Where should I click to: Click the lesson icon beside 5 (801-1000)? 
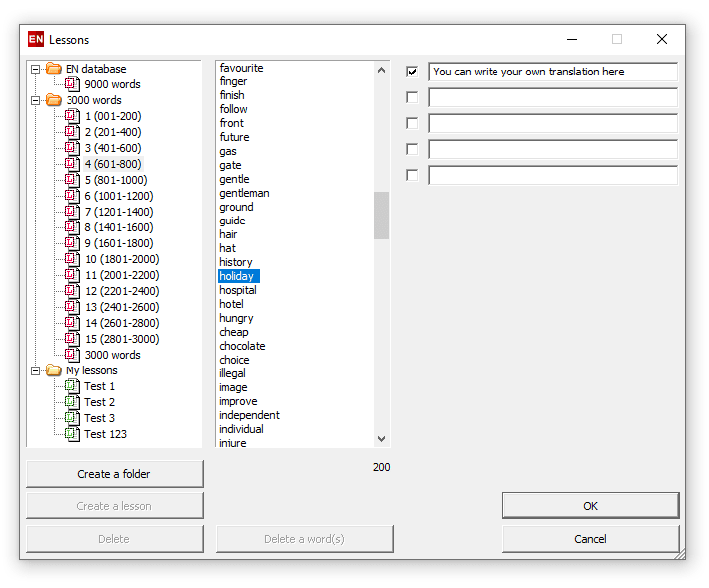[71, 180]
